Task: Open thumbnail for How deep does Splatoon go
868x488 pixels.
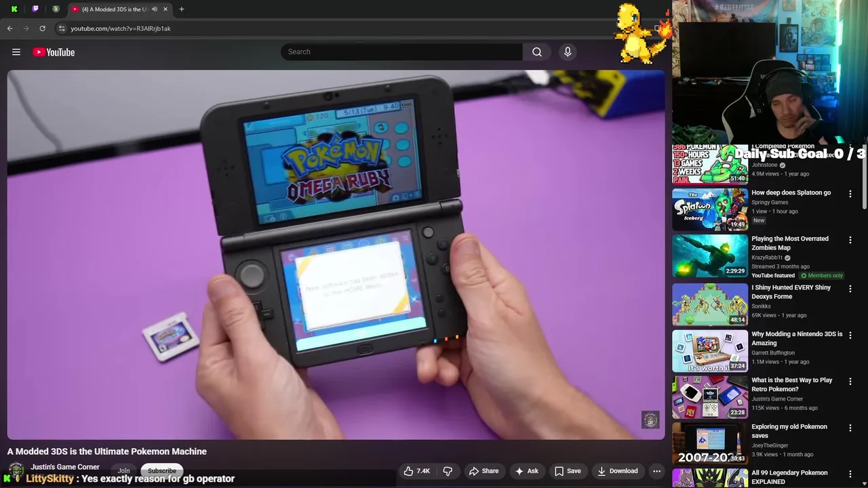Action: pos(710,209)
